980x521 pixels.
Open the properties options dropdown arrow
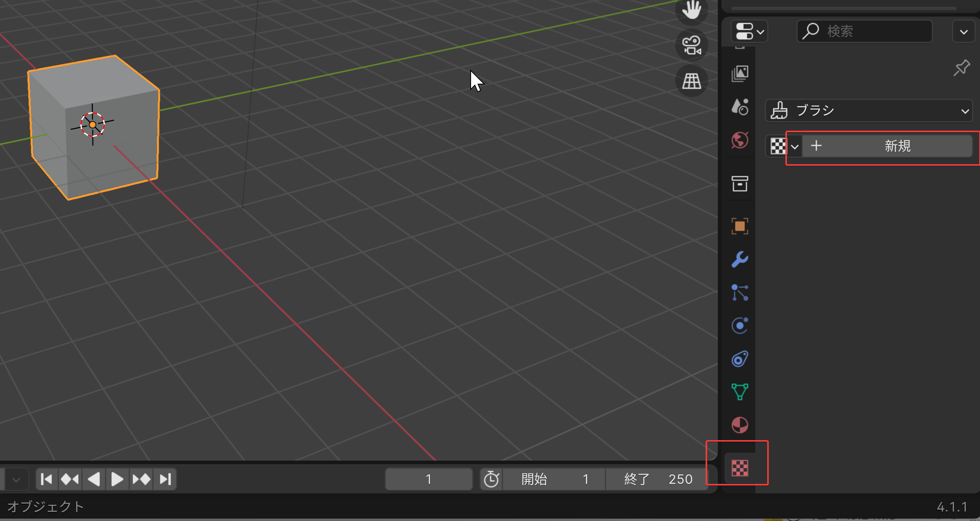(x=963, y=32)
